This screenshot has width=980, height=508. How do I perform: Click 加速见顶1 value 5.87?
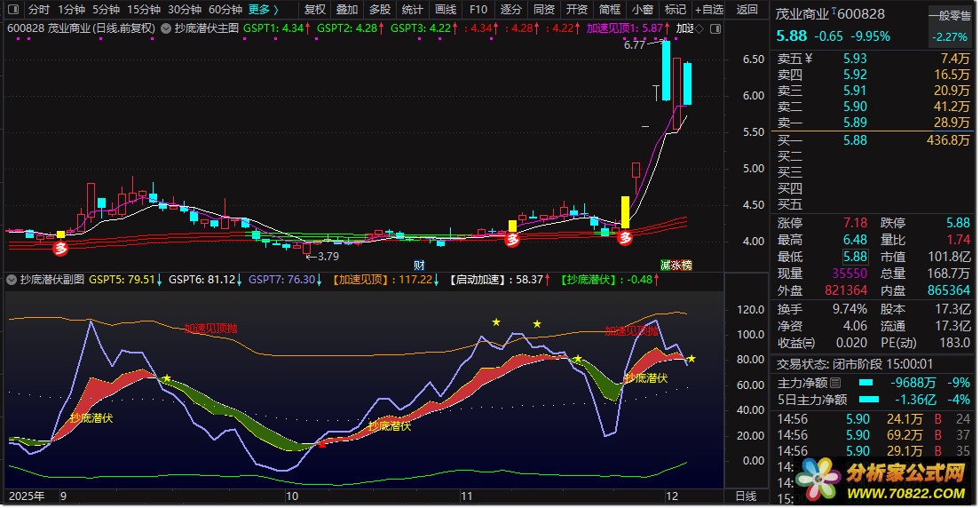pos(652,28)
